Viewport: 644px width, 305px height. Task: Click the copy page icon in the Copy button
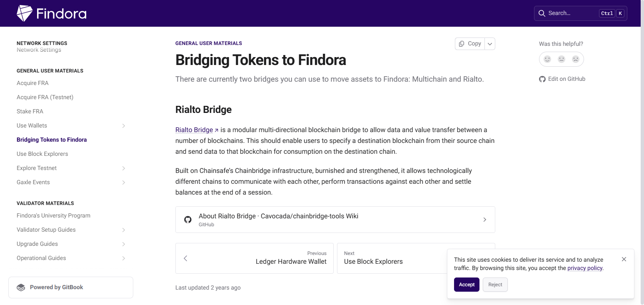click(462, 43)
